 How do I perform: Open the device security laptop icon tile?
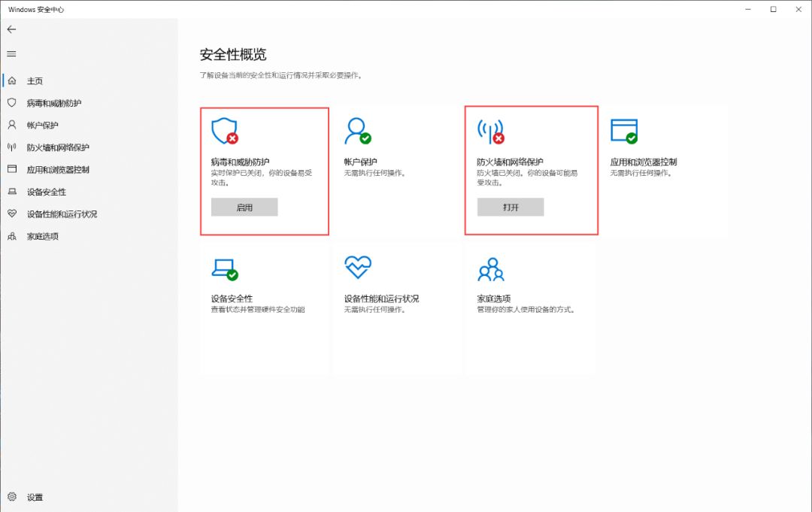[x=225, y=269]
